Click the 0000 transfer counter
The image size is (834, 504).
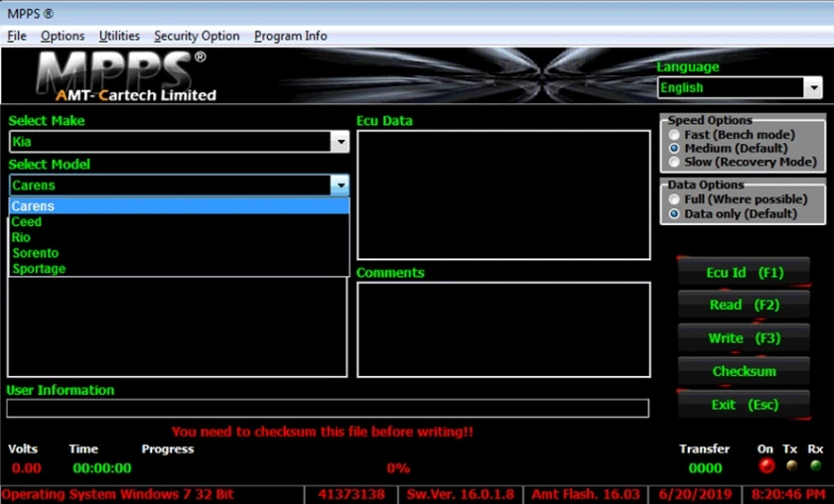click(x=705, y=468)
